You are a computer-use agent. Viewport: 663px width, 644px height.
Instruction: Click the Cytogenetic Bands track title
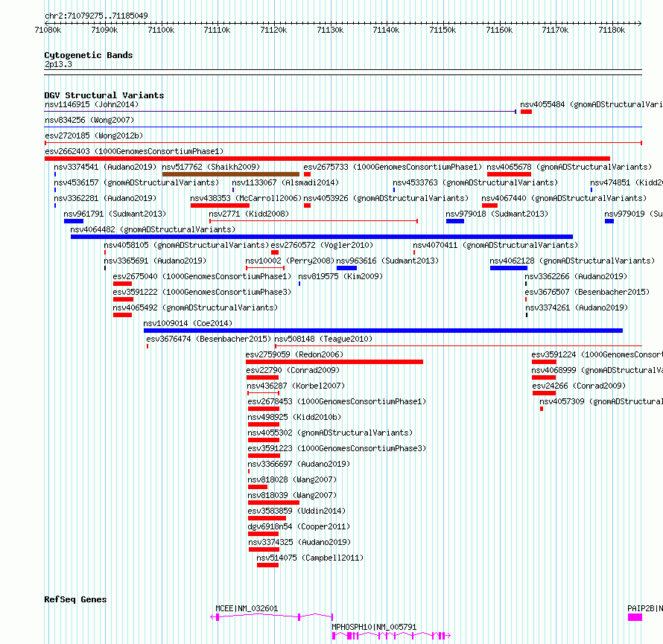point(89,55)
